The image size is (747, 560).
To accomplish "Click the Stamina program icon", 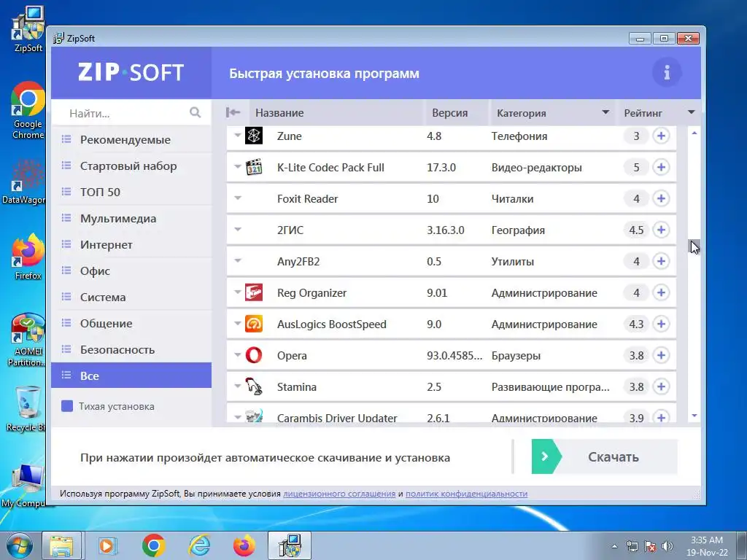I will [x=253, y=386].
